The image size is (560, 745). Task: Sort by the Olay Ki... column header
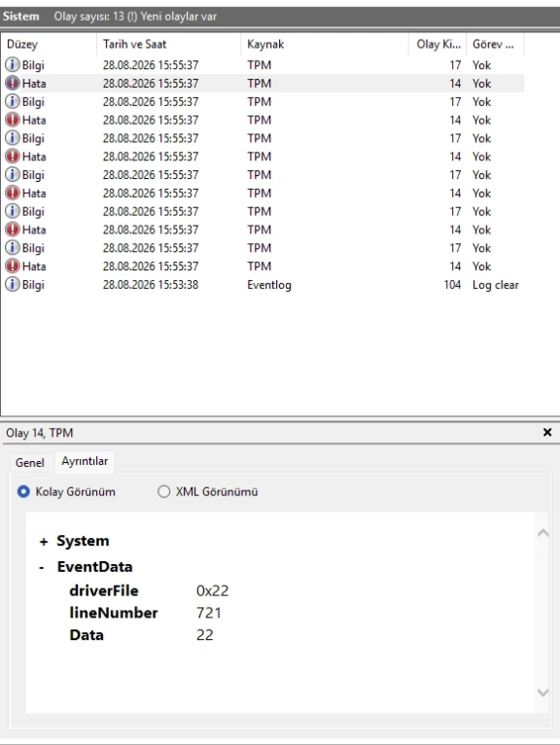coord(437,44)
